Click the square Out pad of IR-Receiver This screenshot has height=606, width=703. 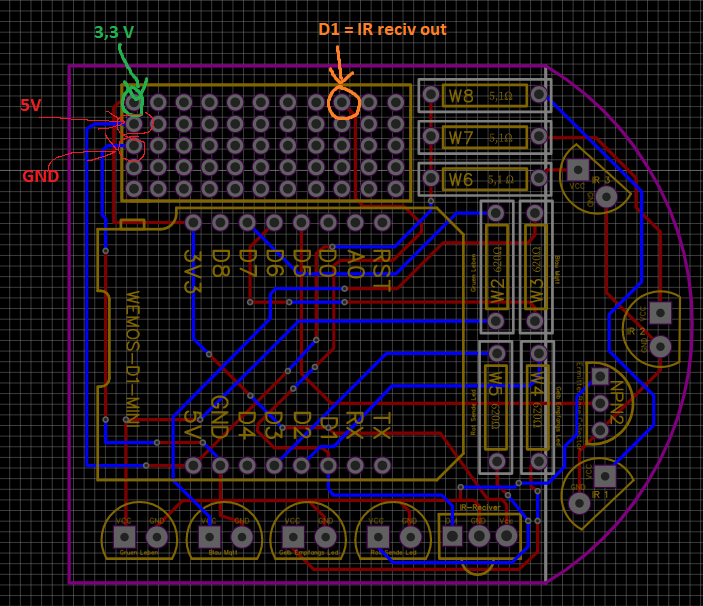(x=452, y=536)
